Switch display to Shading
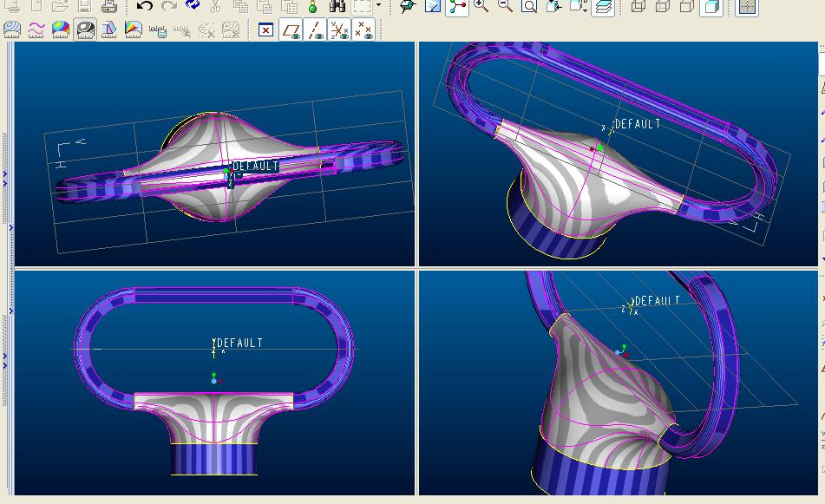Image resolution: width=825 pixels, height=504 pixels. 711,7
